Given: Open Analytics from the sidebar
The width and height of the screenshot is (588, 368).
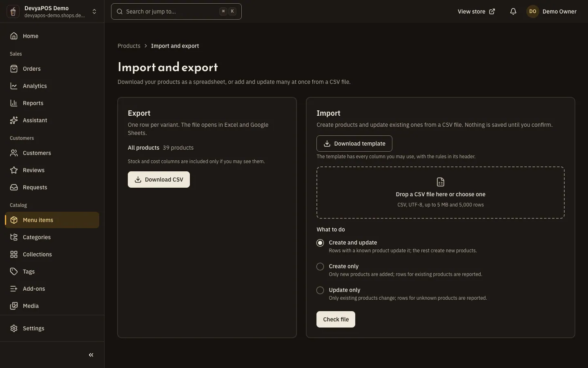Looking at the screenshot, I should [52, 86].
